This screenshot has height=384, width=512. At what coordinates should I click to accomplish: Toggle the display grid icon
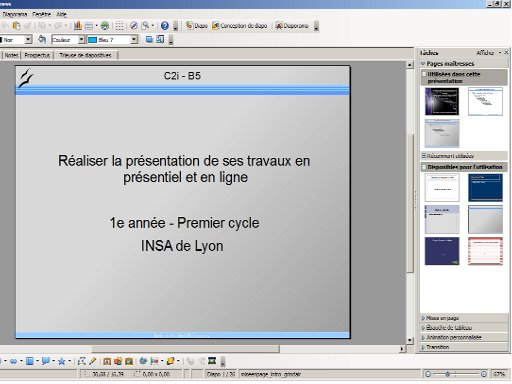[x=120, y=26]
